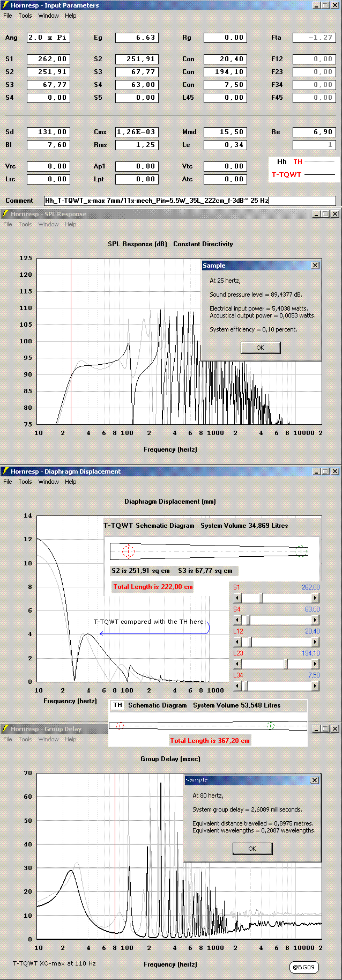342x980 pixels.
Task: Click the Re field showing 6,90
Action: pyautogui.click(x=314, y=132)
